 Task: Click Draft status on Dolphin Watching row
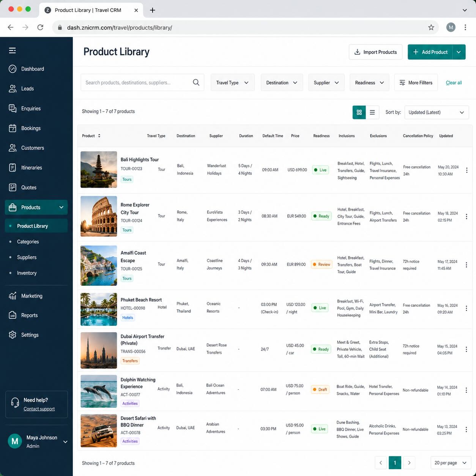pyautogui.click(x=320, y=389)
